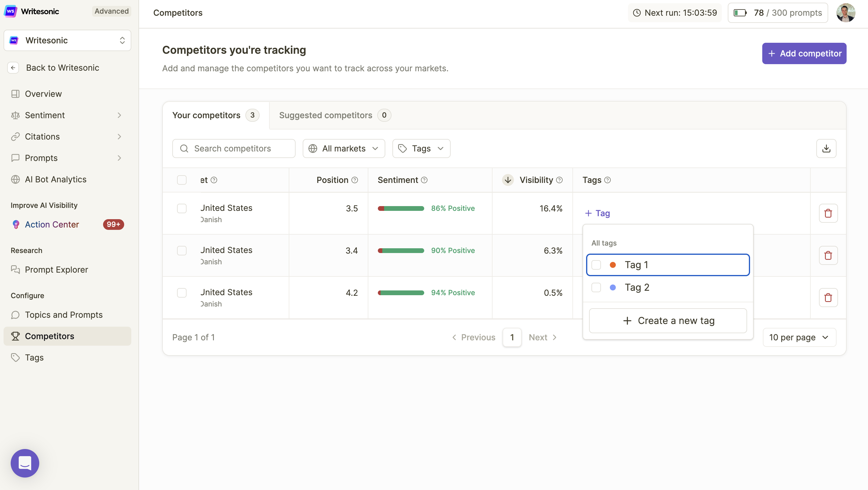This screenshot has width=868, height=490.
Task: Click the Search competitors field
Action: (233, 148)
